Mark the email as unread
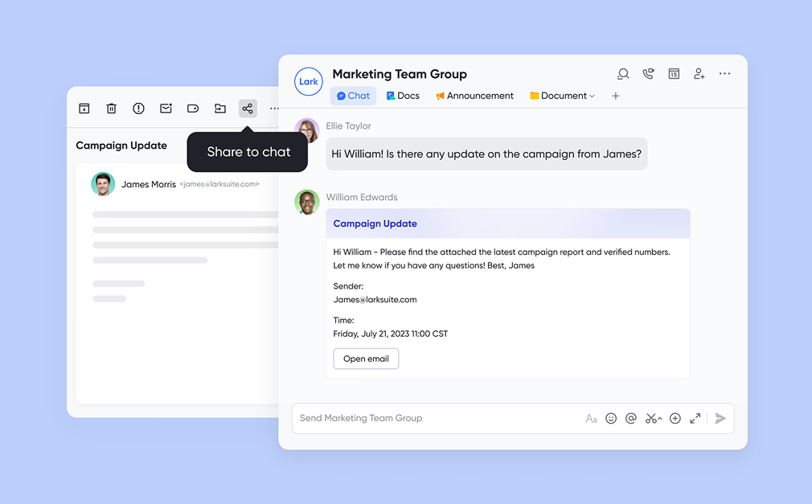 [x=166, y=109]
